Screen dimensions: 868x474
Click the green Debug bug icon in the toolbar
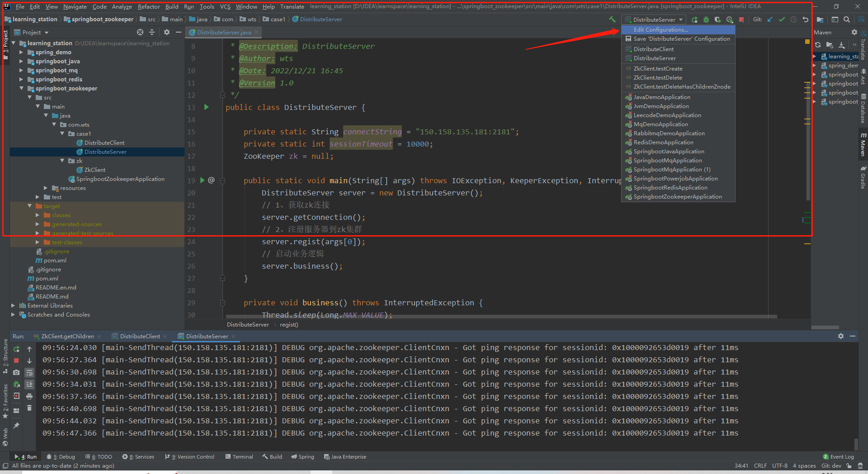click(x=706, y=19)
